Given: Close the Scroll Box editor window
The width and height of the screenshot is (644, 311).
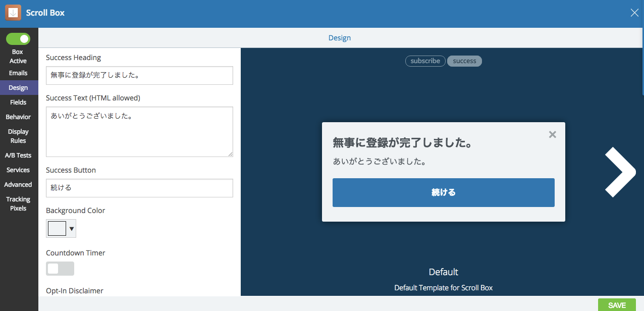Looking at the screenshot, I should pos(634,13).
